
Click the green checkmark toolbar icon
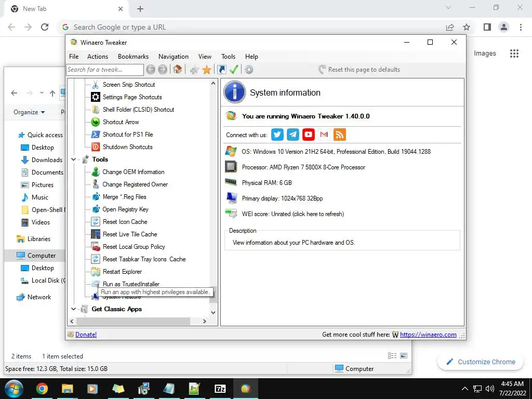234,70
